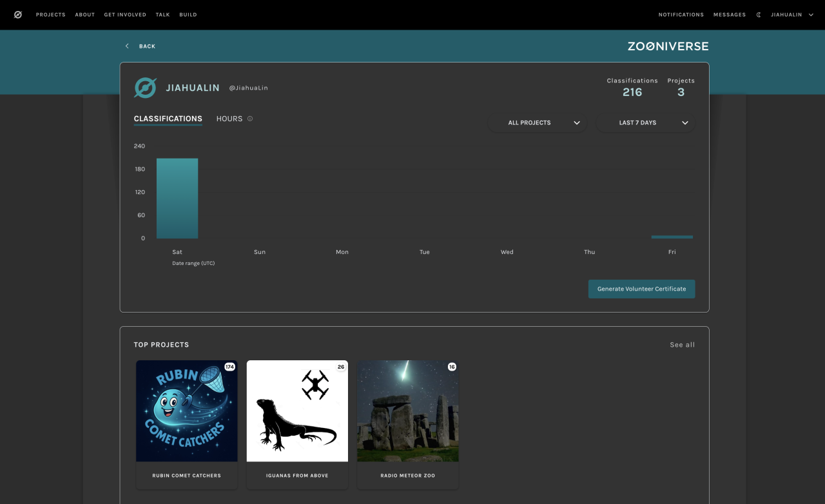The height and width of the screenshot is (504, 825).
Task: Click the @JiahuaLin username handle
Action: [248, 88]
